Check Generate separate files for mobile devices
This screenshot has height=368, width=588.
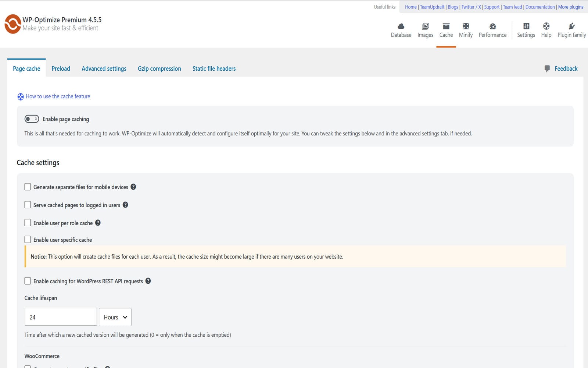(28, 187)
